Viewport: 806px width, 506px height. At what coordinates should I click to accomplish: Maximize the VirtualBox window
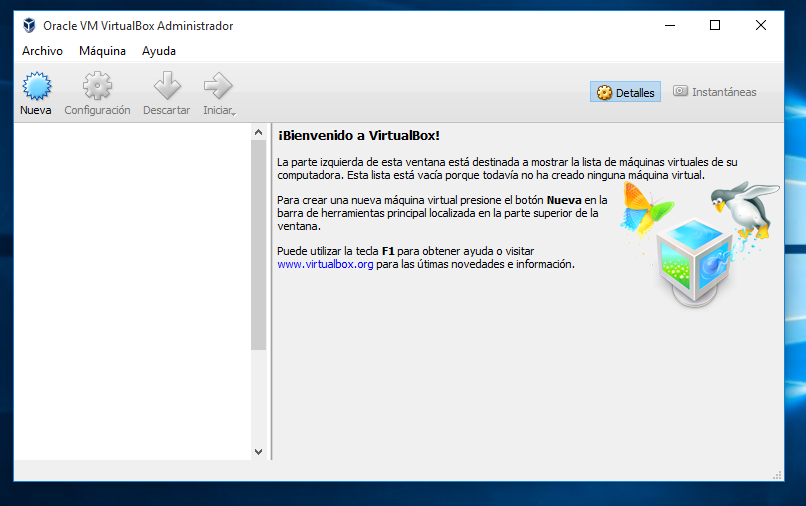point(715,25)
